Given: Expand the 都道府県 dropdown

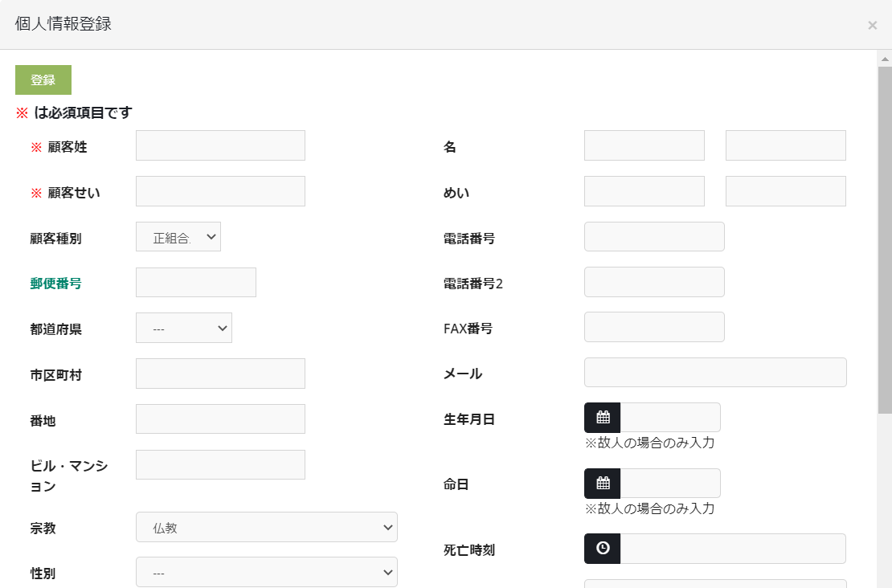Looking at the screenshot, I should [183, 328].
